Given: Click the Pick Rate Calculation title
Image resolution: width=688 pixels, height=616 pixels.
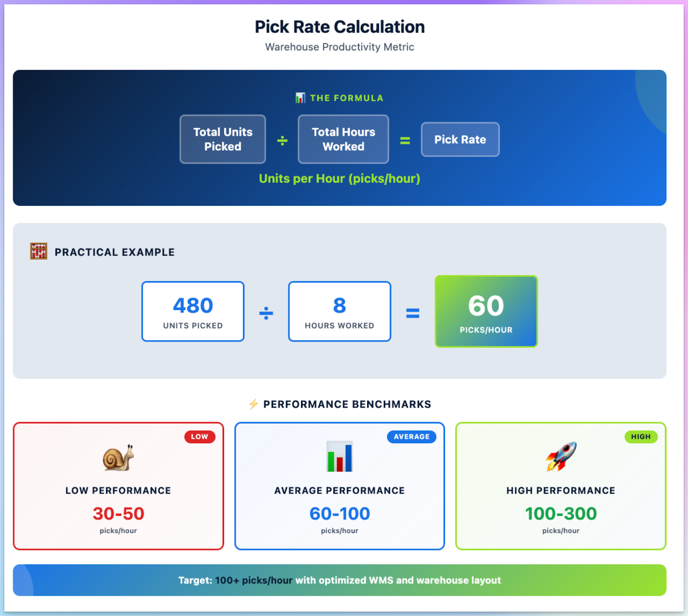Looking at the screenshot, I should coord(340,27).
